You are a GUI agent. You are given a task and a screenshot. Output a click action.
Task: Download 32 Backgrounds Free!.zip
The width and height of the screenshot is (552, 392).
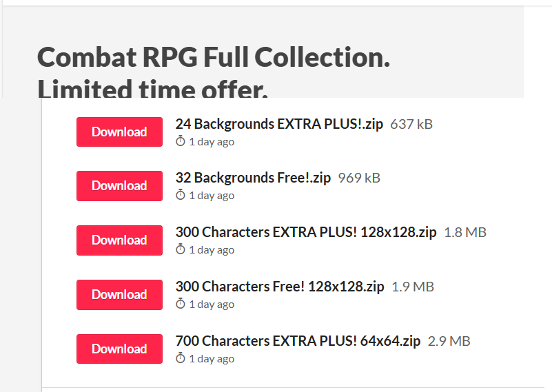[119, 186]
